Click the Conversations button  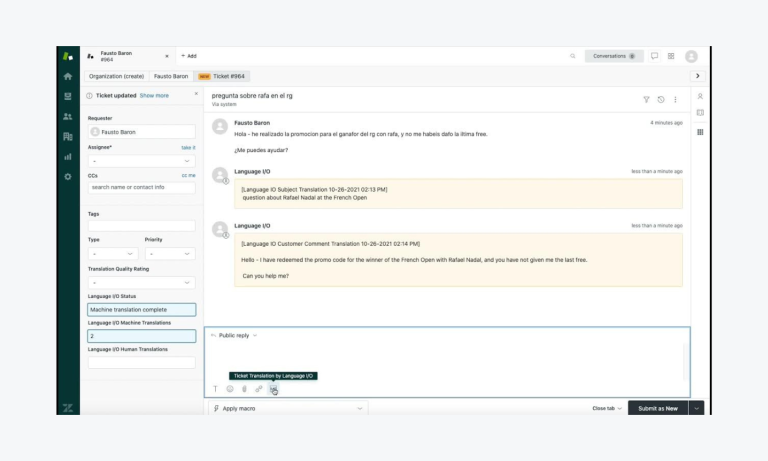pyautogui.click(x=614, y=56)
